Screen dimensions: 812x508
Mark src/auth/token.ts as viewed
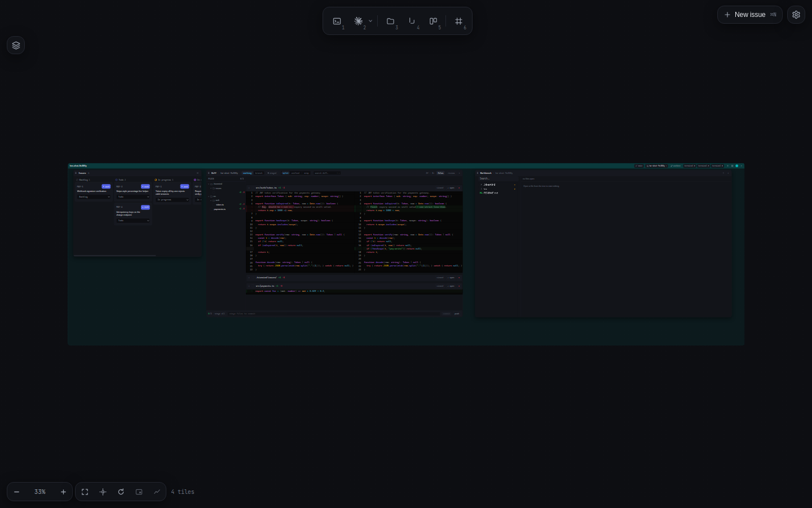440,188
